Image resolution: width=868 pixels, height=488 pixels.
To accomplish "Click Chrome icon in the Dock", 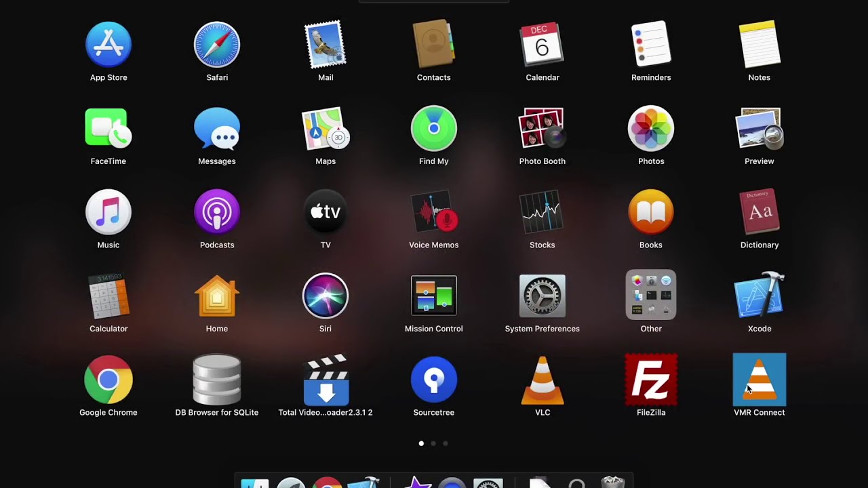I will pos(327,483).
